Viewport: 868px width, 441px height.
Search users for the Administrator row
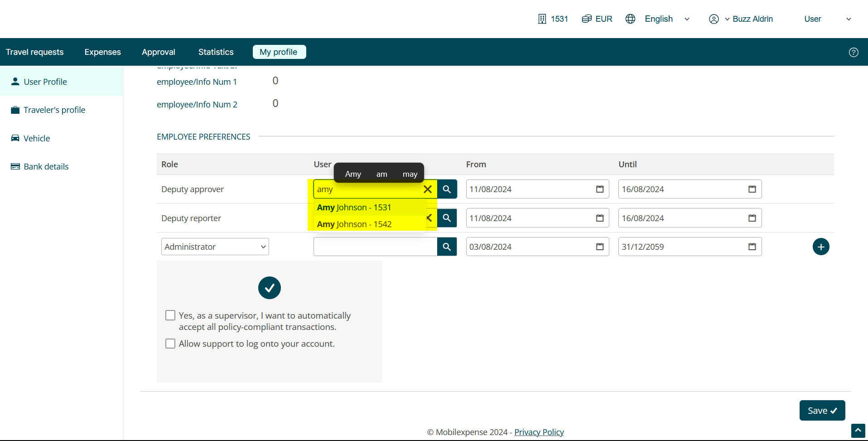point(447,247)
